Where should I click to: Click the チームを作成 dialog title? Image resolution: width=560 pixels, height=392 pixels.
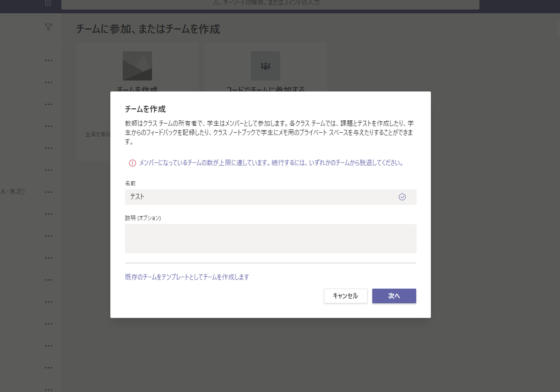pos(145,109)
